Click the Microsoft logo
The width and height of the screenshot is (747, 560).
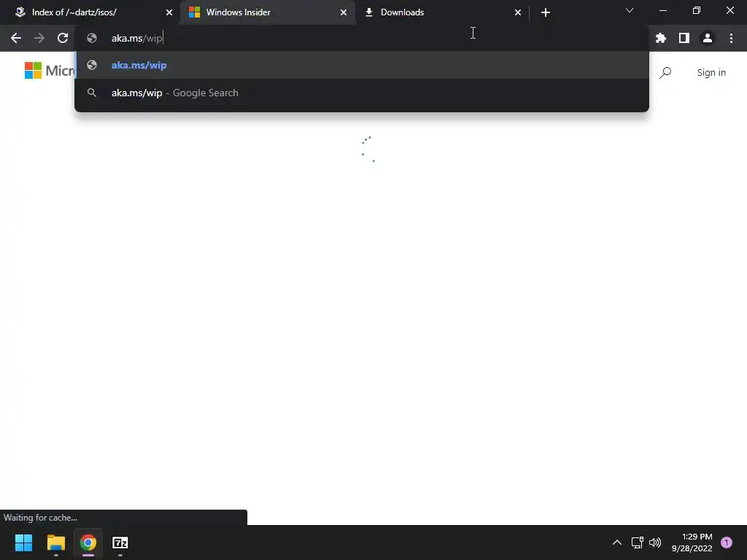click(49, 71)
